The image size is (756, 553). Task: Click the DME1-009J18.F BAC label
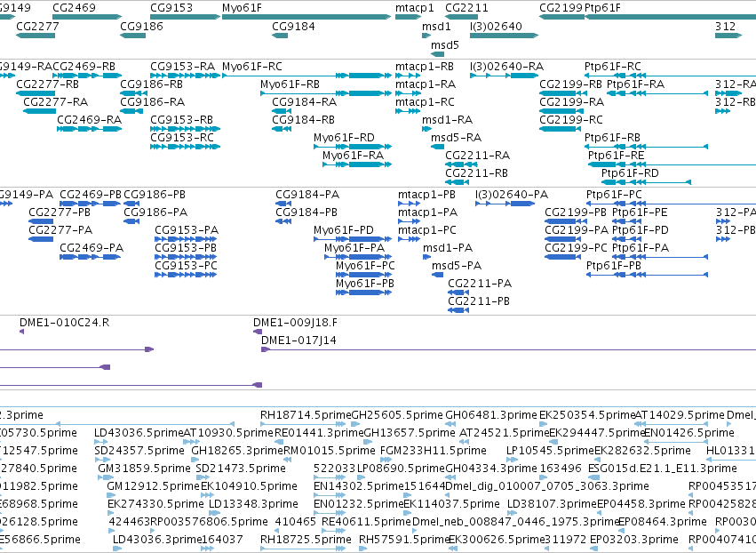(x=295, y=323)
